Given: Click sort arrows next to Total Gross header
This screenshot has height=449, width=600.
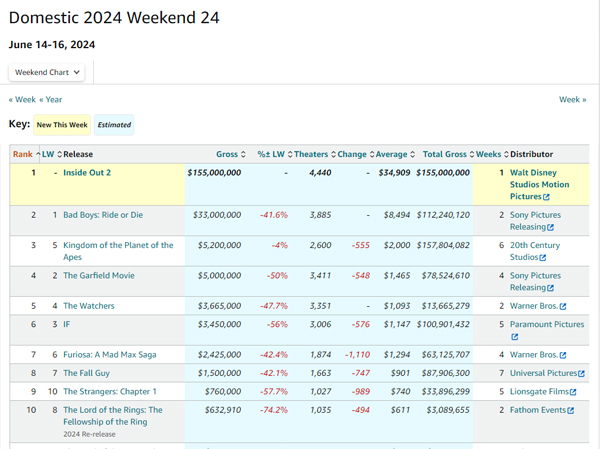Looking at the screenshot, I should click(472, 154).
